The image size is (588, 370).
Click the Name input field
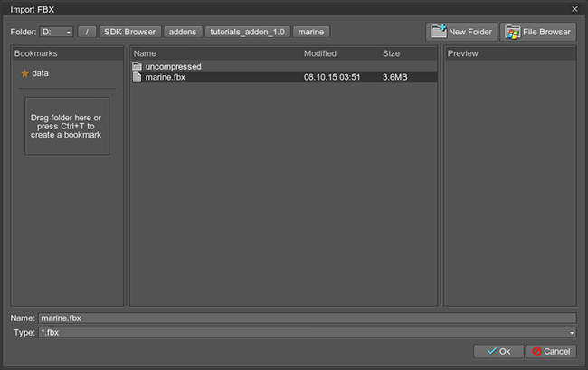(306, 318)
